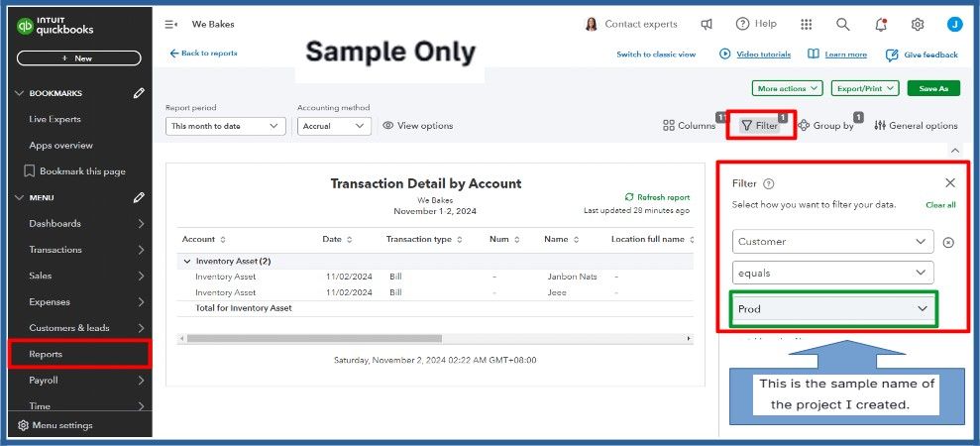Click the + New button
This screenshot has width=980, height=446.
[x=78, y=58]
